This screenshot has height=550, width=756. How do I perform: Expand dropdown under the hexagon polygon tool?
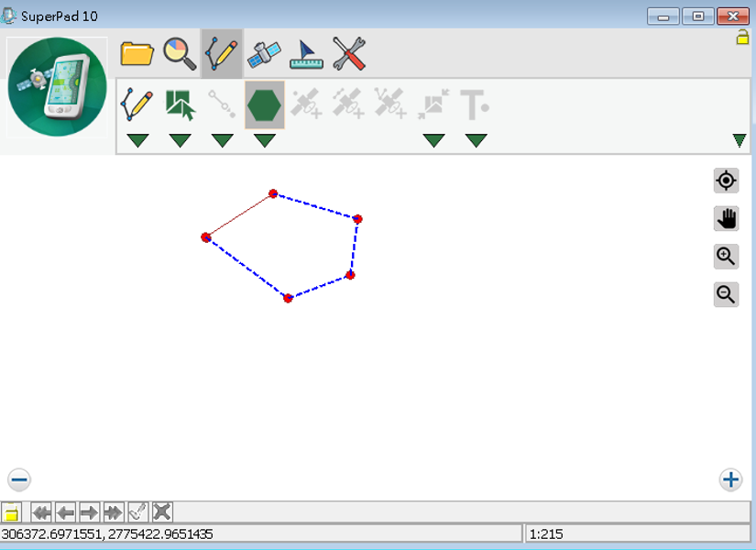click(265, 140)
